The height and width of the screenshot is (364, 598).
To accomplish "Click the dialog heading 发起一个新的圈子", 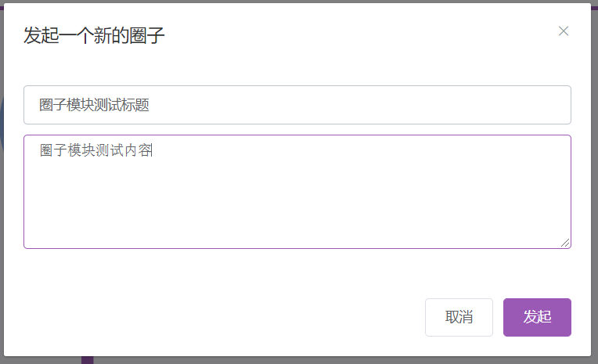I will pos(94,35).
